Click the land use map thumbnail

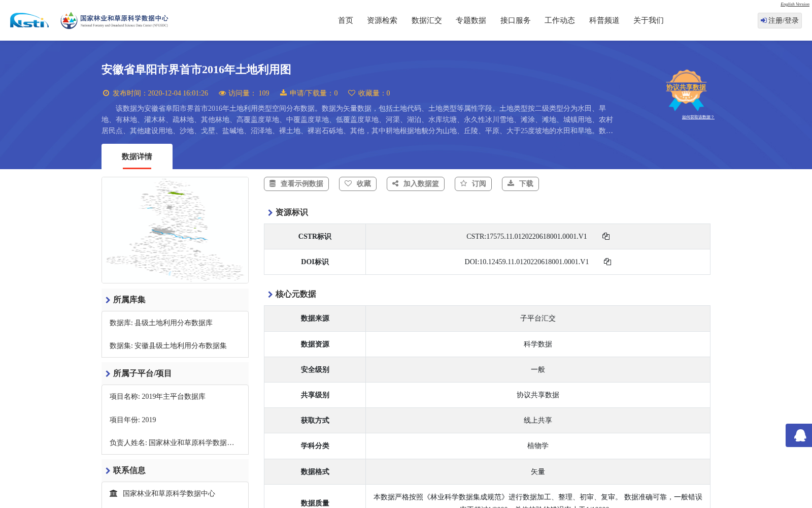point(175,230)
